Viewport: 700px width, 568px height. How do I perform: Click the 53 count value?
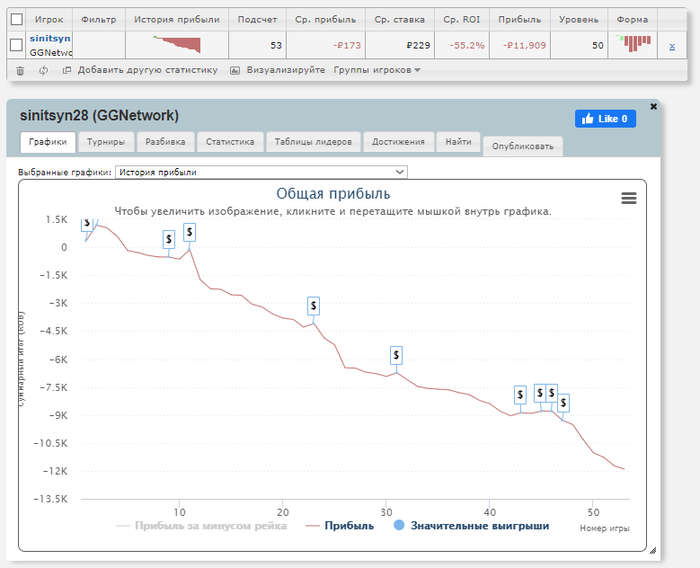tap(276, 46)
